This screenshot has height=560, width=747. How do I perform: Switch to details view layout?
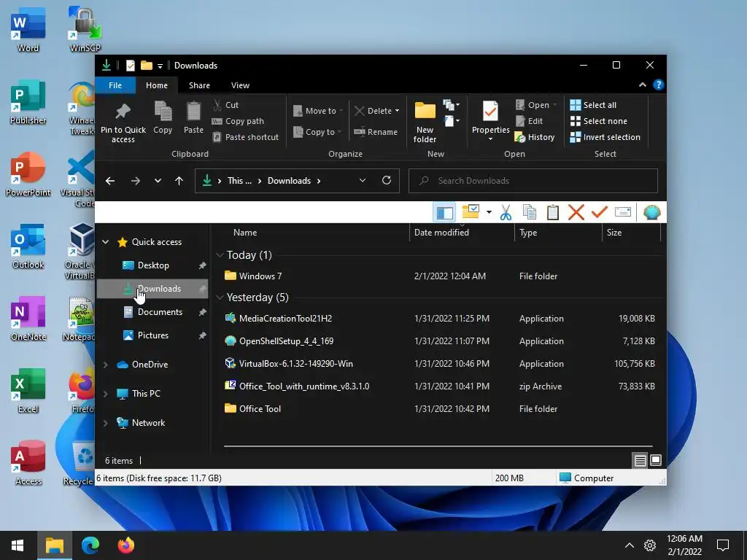coord(640,460)
